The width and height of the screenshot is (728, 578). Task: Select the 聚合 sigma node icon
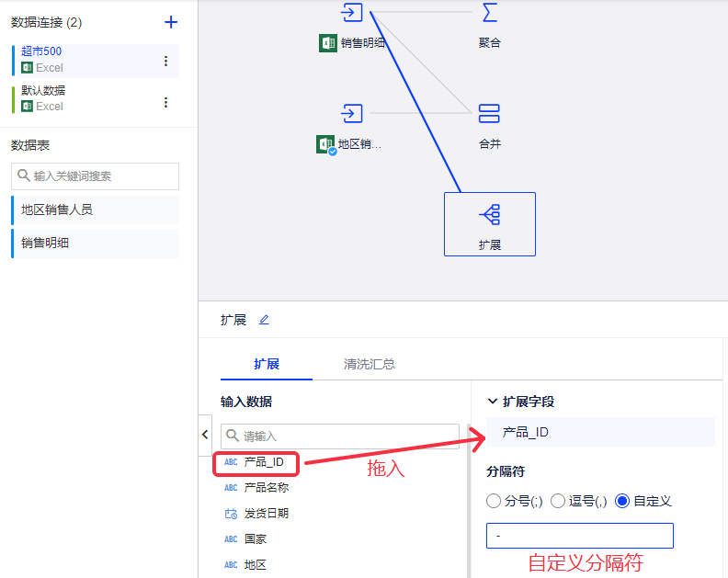coord(489,13)
